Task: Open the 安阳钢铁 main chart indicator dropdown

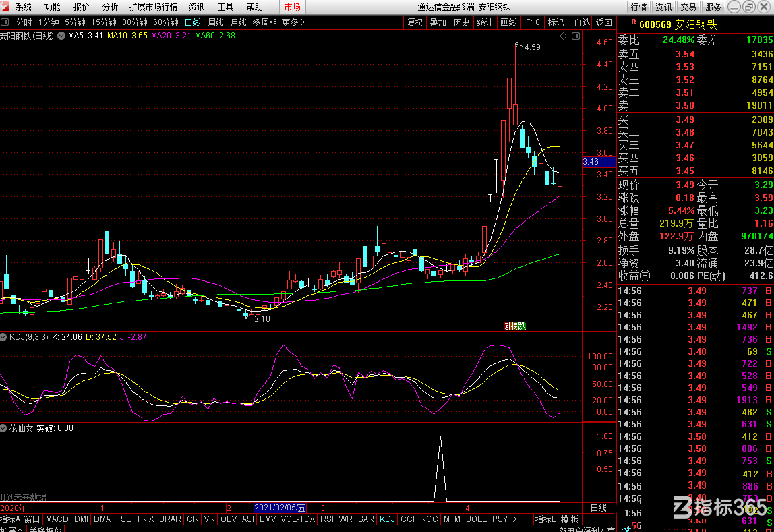Action: 61,36
